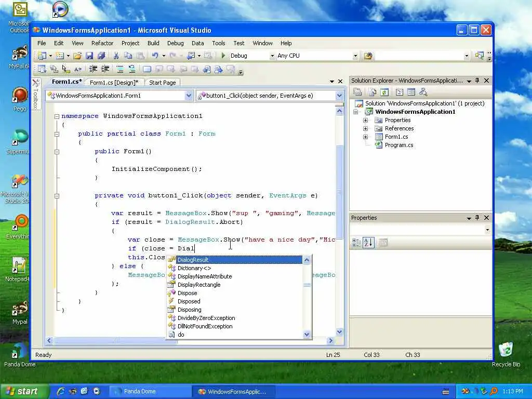Click Properties icon in Solution Explorer toolbar
This screenshot has height=399, width=532.
(x=357, y=92)
